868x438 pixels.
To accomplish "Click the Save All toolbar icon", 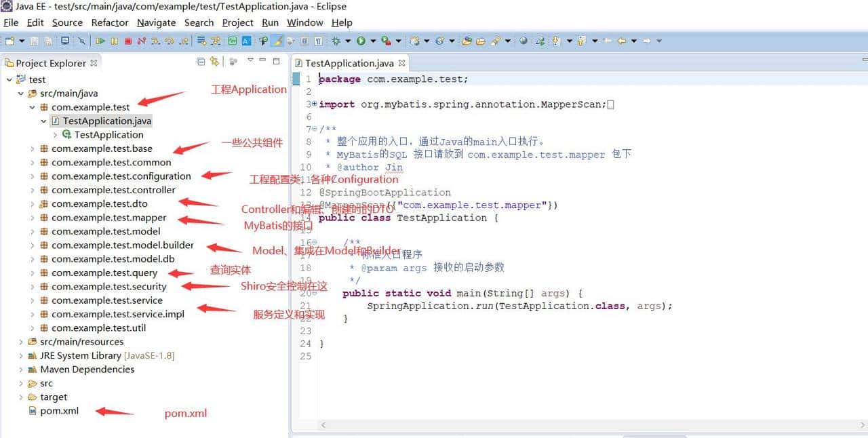I will (49, 41).
